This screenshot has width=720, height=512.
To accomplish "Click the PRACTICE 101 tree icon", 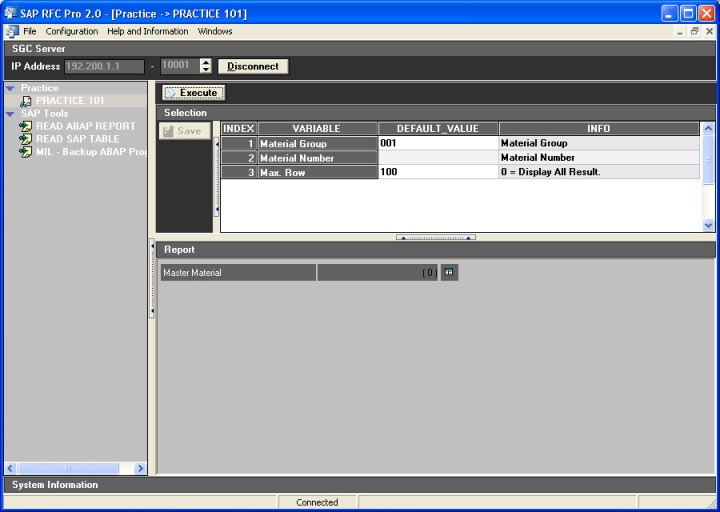I will [26, 101].
